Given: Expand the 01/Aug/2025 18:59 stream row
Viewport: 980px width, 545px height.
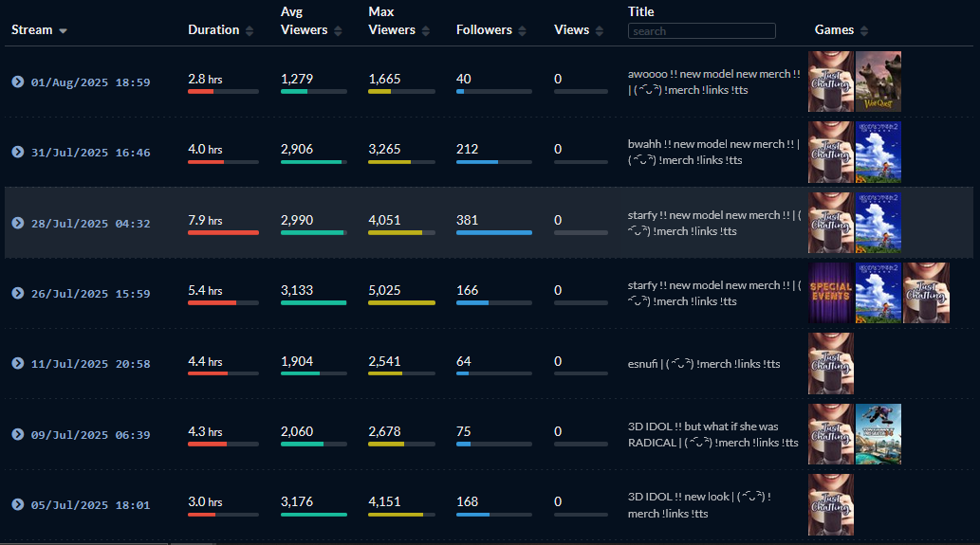Looking at the screenshot, I should 17,82.
